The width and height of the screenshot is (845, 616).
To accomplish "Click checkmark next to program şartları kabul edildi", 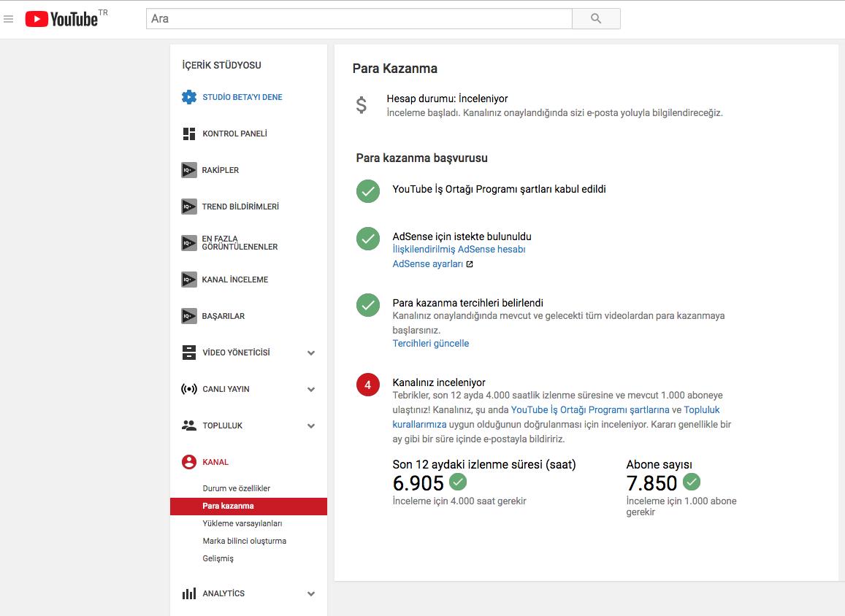I will pos(368,191).
